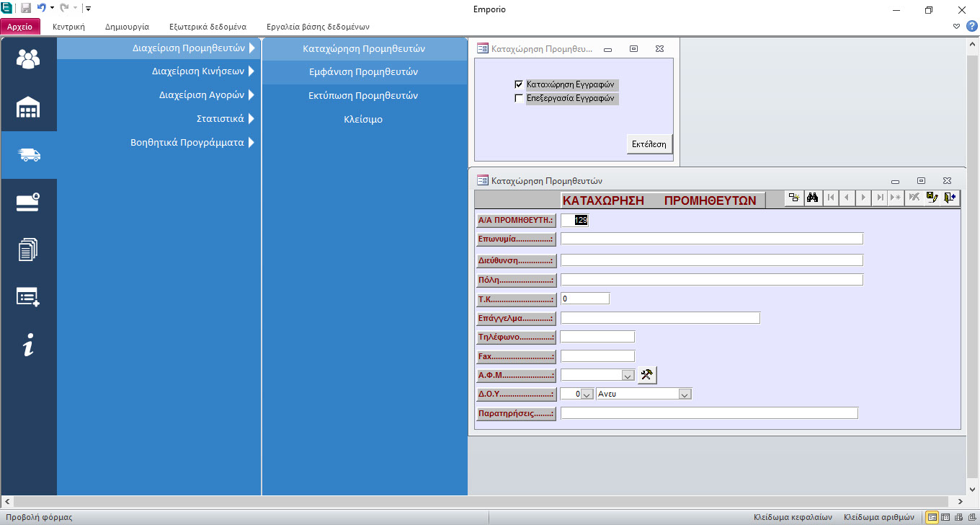Switch to datasheet view in status bar
This screenshot has width=980, height=525.
[945, 517]
